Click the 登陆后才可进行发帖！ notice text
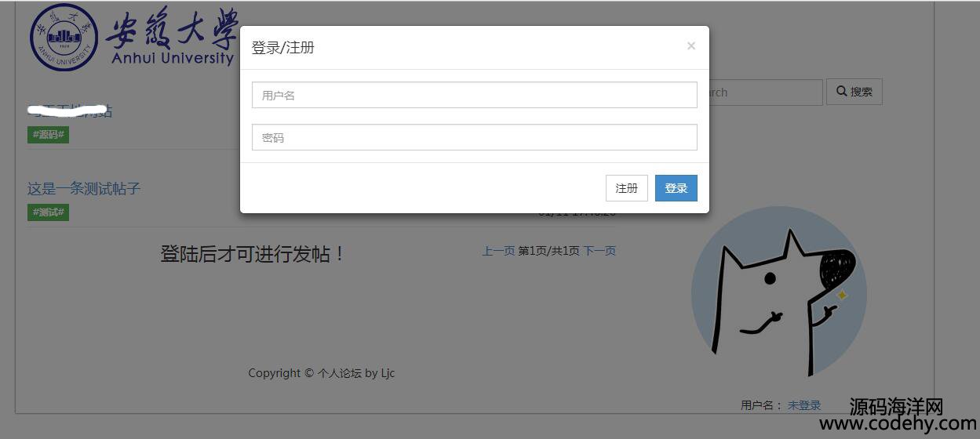The image size is (980, 439). (x=253, y=253)
